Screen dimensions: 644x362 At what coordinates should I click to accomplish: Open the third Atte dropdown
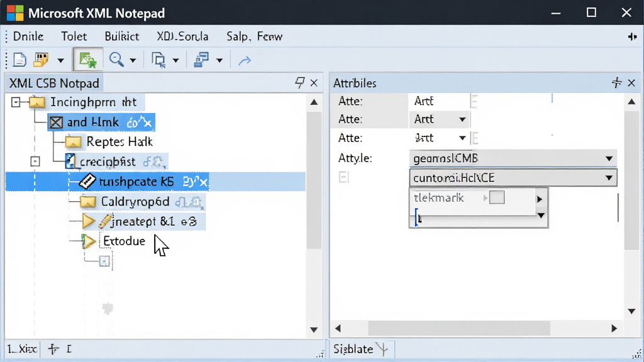pos(462,138)
